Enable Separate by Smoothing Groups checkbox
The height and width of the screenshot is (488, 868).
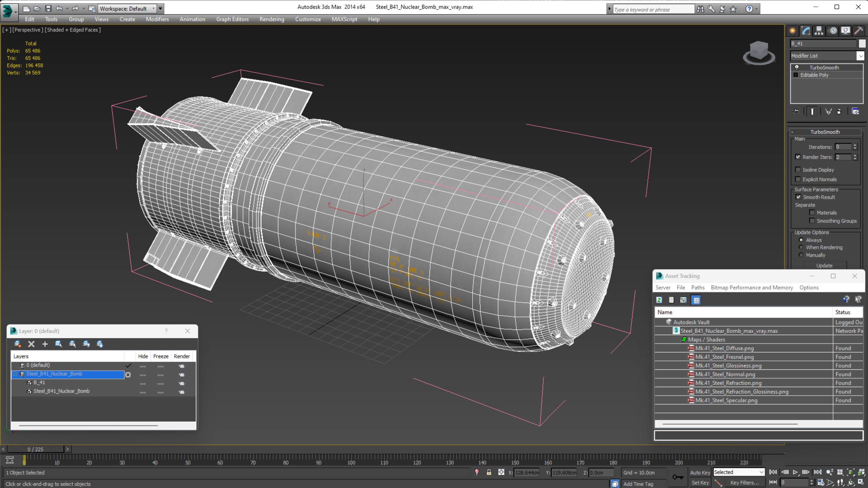click(x=812, y=221)
